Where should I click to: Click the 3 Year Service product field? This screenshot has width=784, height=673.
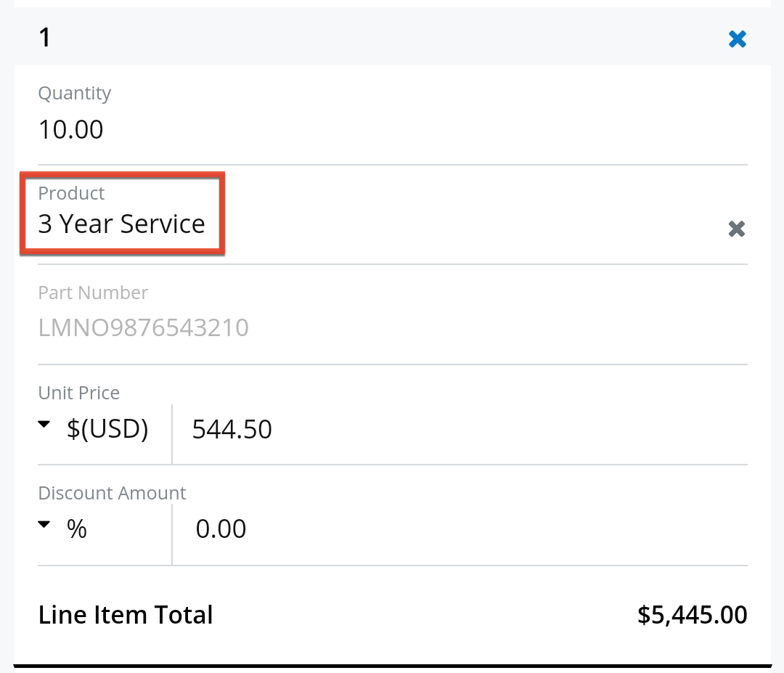click(122, 224)
